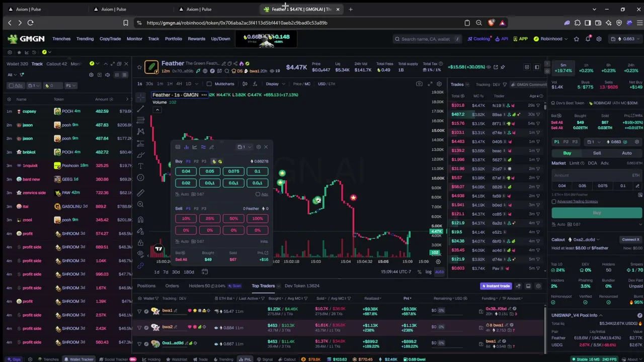Select the Sell tab in trade panel
The image size is (644, 362).
597,153
